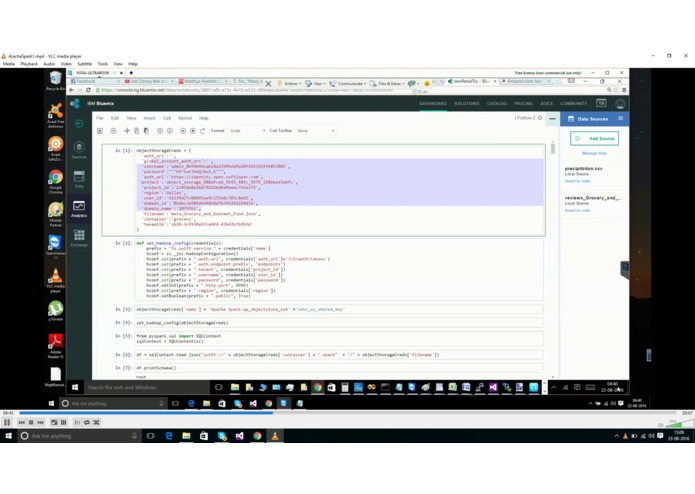Click notebook move cell up arrow

coord(160,131)
